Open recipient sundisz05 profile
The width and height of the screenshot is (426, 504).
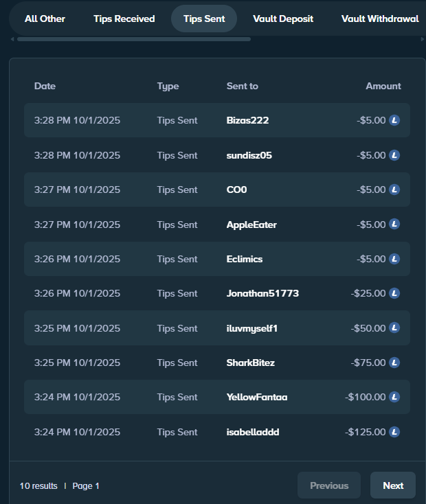coord(249,155)
